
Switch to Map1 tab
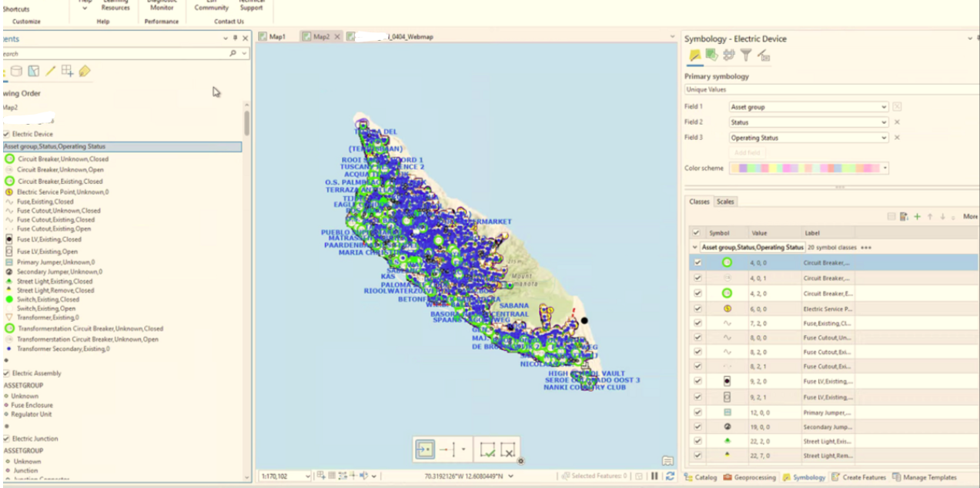(273, 37)
